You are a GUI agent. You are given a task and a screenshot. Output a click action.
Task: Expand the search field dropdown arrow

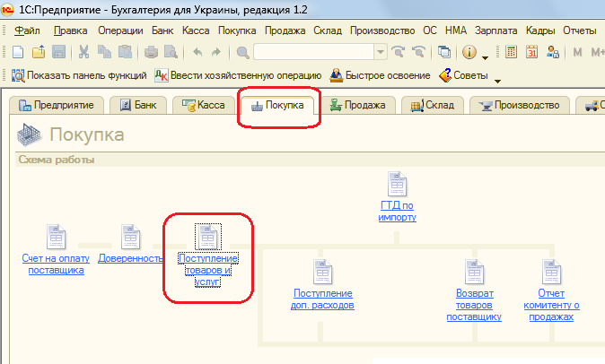click(x=380, y=52)
